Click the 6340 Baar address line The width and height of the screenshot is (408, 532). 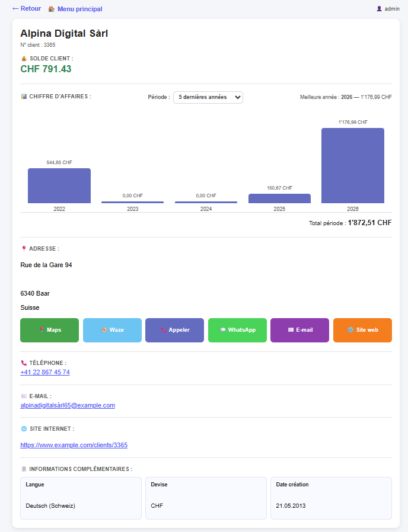[35, 293]
